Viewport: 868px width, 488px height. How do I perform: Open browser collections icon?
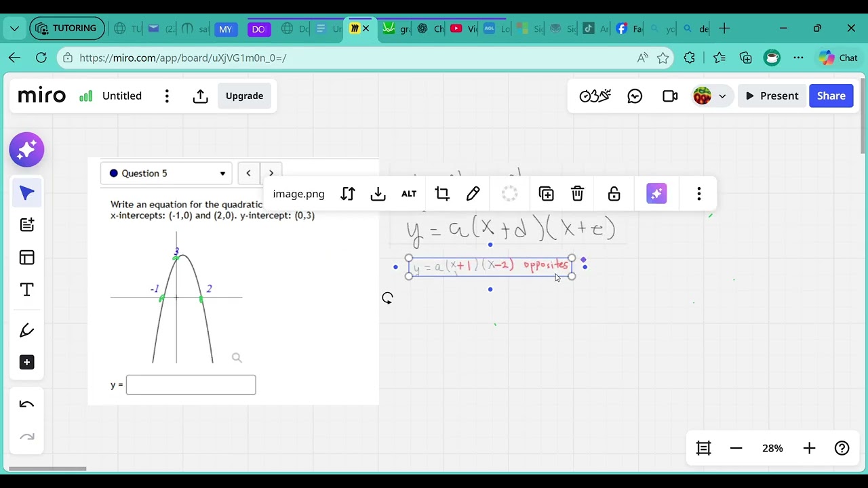click(746, 58)
